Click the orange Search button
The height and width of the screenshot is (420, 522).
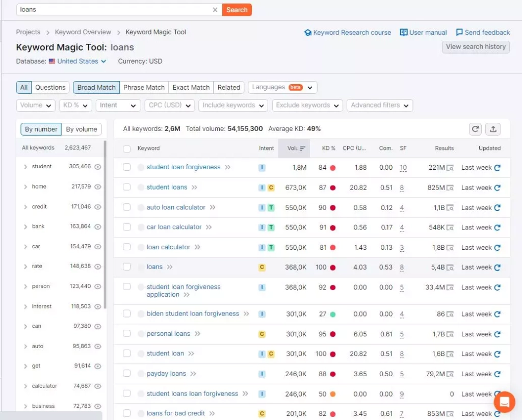pos(237,10)
